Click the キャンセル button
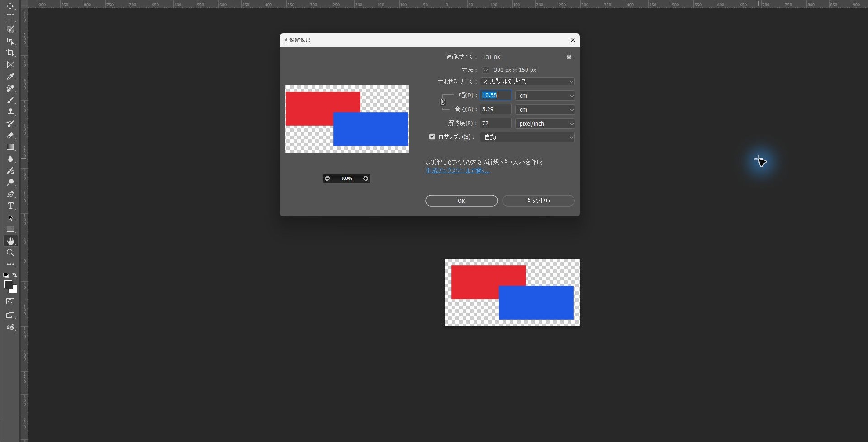The width and height of the screenshot is (868, 442). click(538, 201)
